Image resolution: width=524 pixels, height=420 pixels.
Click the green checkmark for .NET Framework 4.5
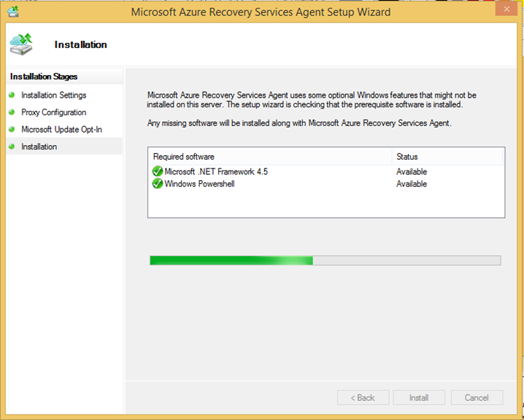point(158,171)
